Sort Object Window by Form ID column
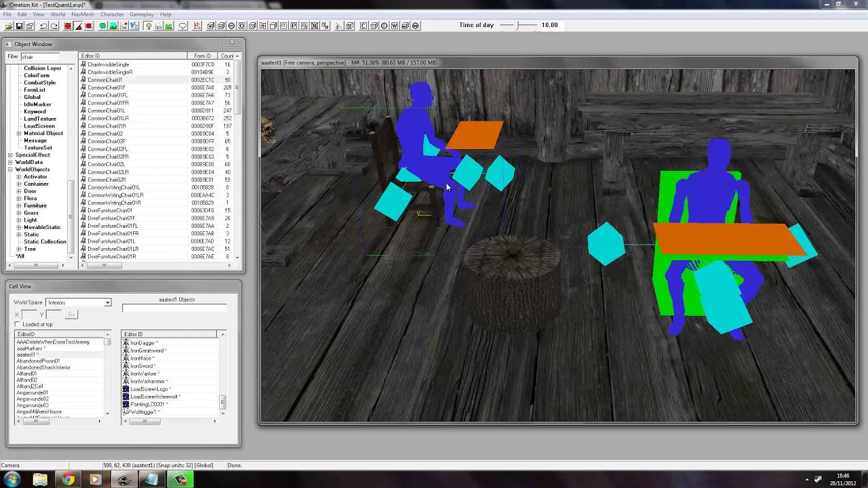This screenshot has height=488, width=868. point(203,56)
